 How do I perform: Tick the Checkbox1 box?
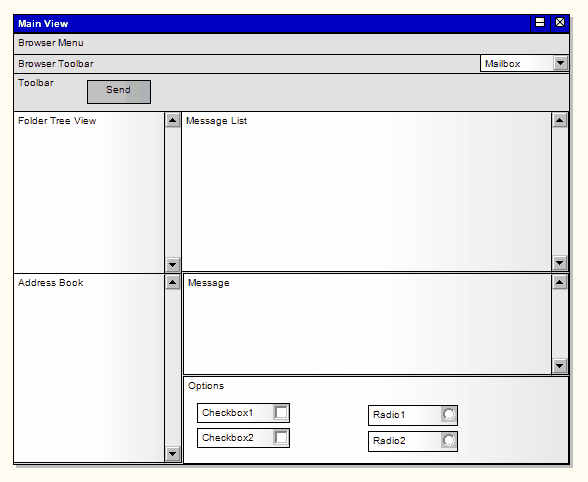coord(281,413)
